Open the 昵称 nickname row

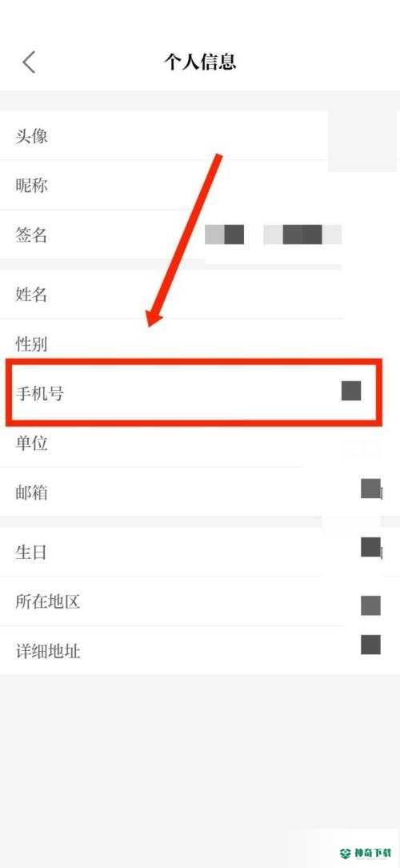(200, 186)
